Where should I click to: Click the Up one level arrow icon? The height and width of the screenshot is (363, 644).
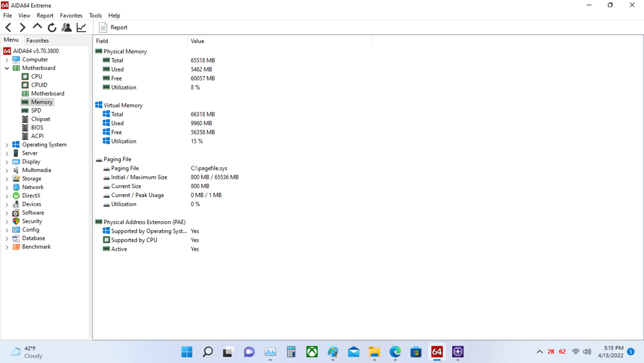tap(37, 27)
